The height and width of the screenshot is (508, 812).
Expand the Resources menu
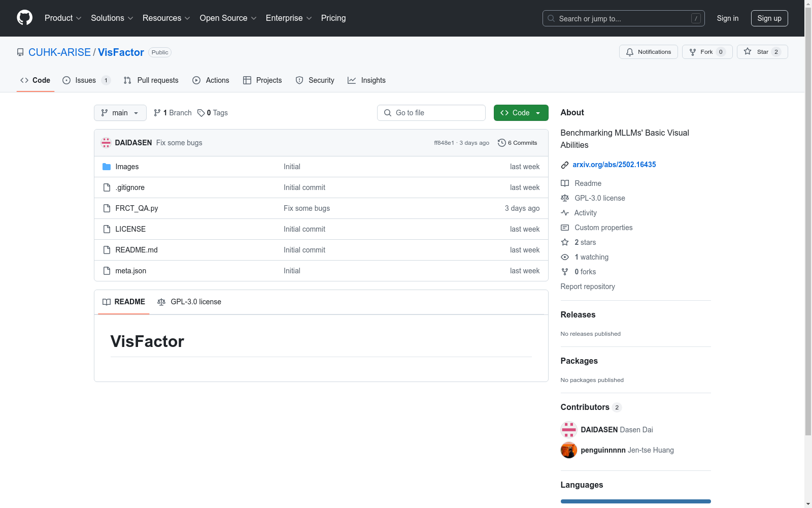tap(166, 18)
